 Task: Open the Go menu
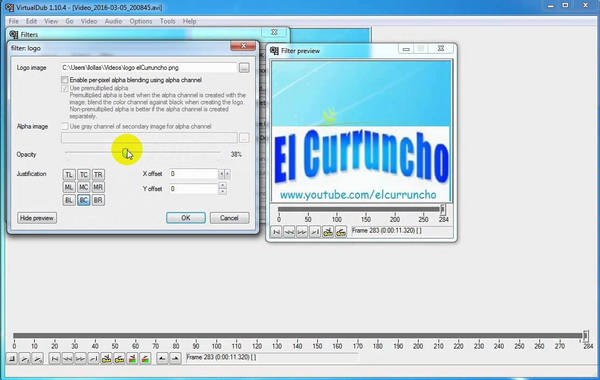pyautogui.click(x=69, y=21)
